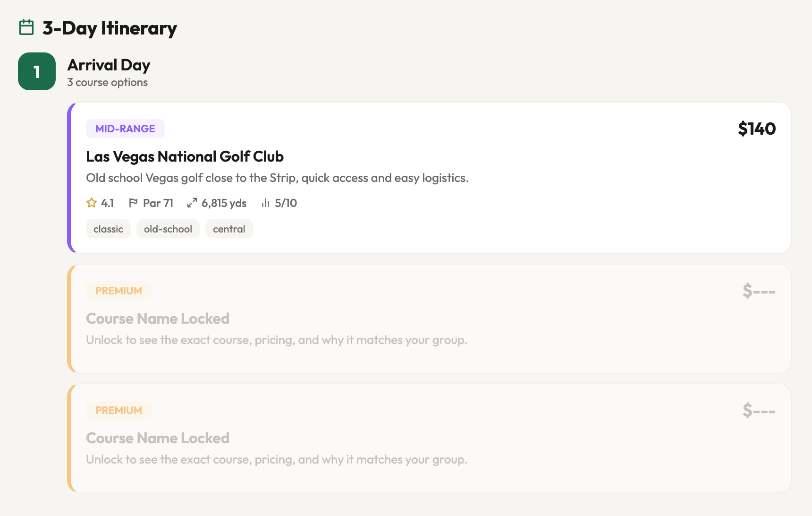Click the second PREMIUM badge
812x516 pixels.
[x=118, y=410]
